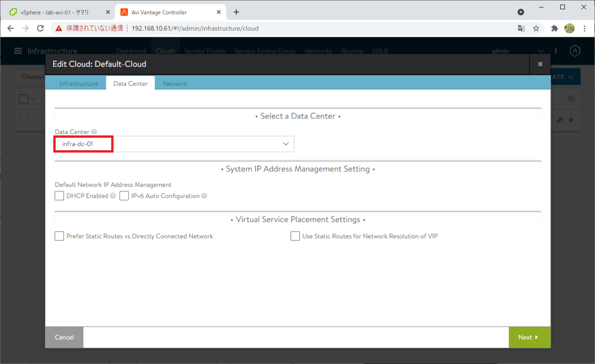The height and width of the screenshot is (364, 595).
Task: Click the key icon in the cloud row
Action: coord(560,120)
